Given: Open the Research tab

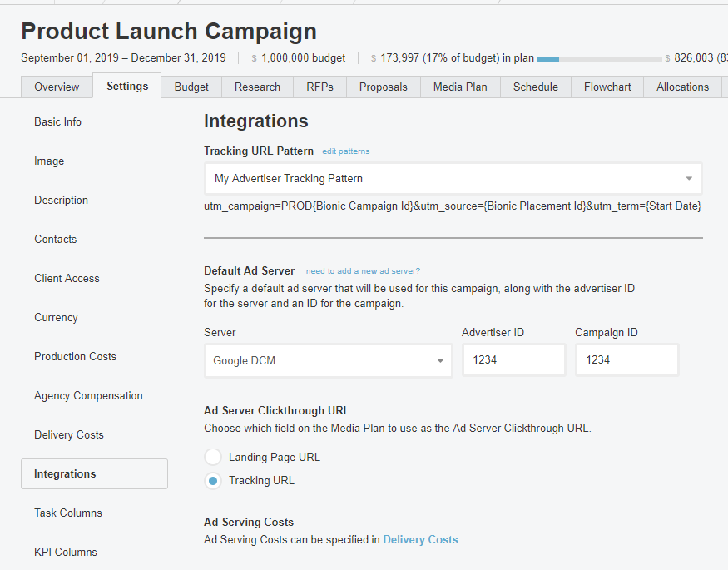Looking at the screenshot, I should click(x=257, y=87).
